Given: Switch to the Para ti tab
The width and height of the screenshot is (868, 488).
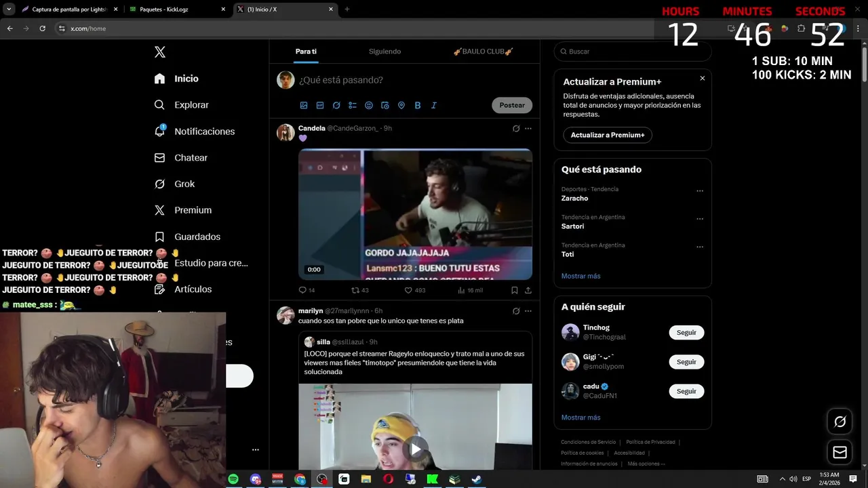Looking at the screenshot, I should click(x=306, y=52).
